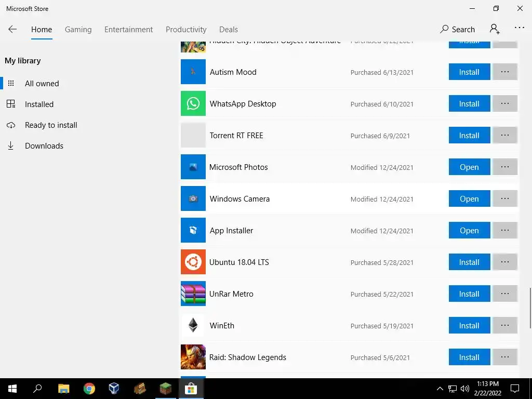Open Minecraft grass block taskbar icon
Viewport: 532px width, 399px height.
point(166,389)
